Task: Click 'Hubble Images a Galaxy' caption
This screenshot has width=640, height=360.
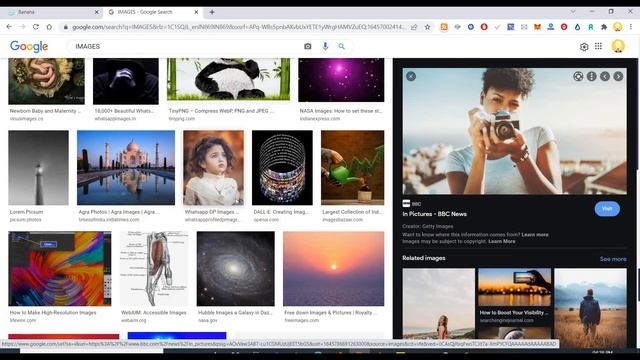Action: pyautogui.click(x=235, y=313)
